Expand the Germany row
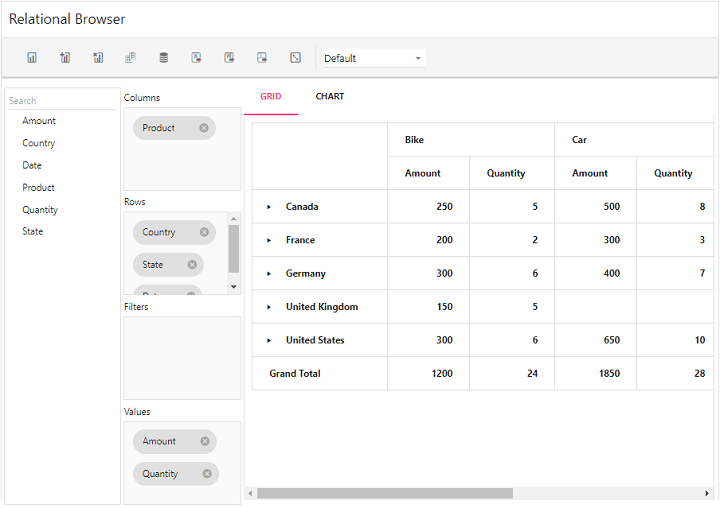Viewport: 720px width, 508px height. (x=268, y=274)
